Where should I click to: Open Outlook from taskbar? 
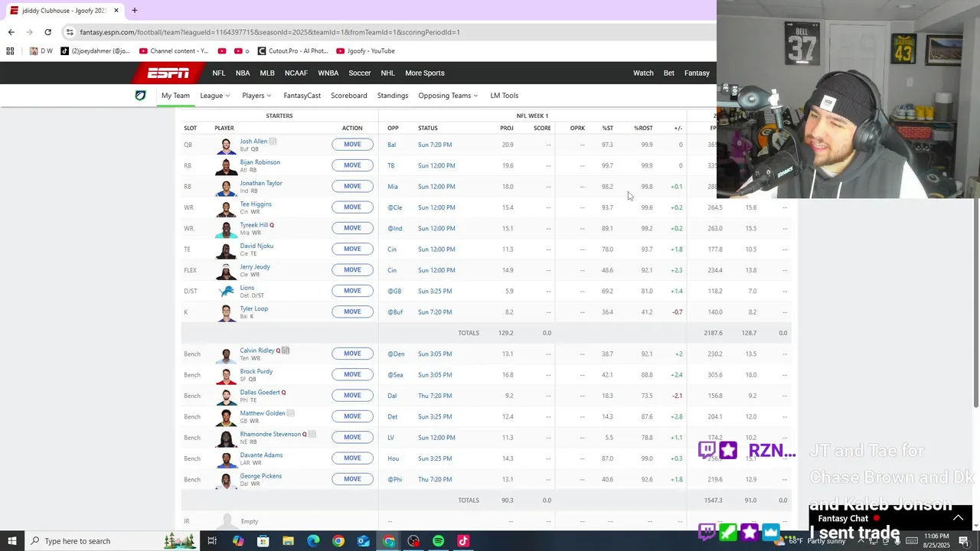pos(363,541)
